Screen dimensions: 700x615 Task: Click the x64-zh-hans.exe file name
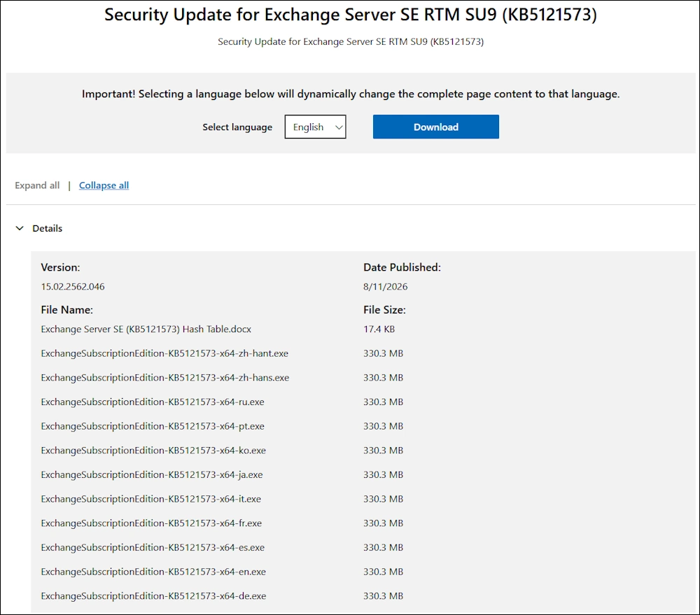click(165, 378)
